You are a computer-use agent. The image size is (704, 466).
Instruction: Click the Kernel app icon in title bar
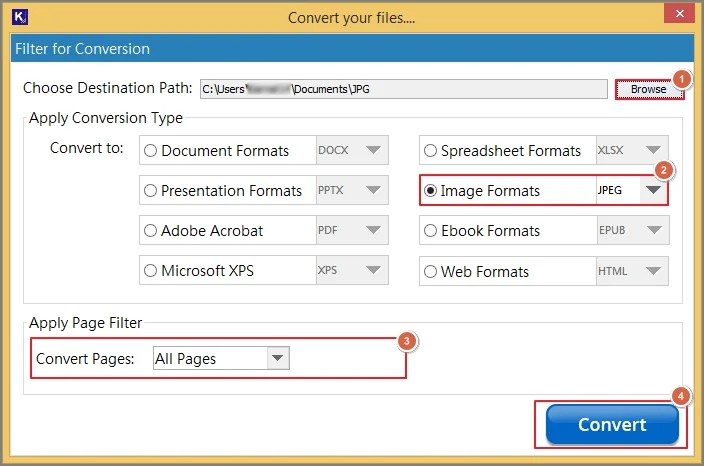pos(20,17)
